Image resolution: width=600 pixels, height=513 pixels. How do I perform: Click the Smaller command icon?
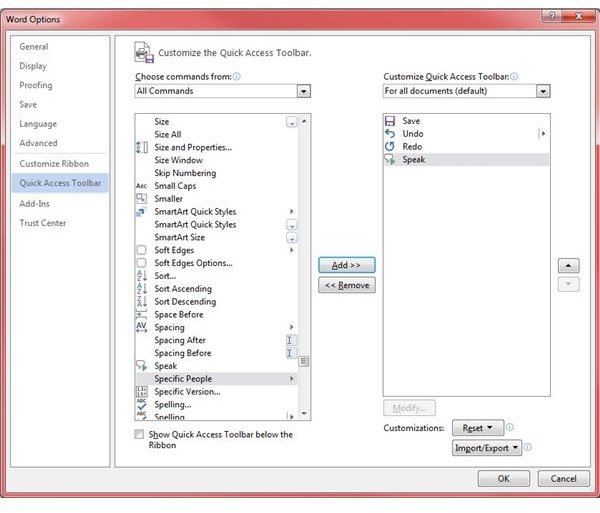tap(142, 199)
